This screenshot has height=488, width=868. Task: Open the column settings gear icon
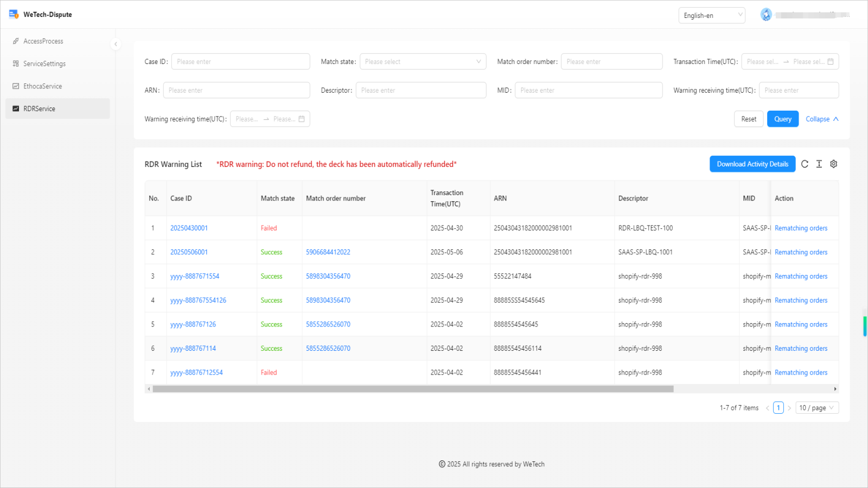(x=834, y=164)
